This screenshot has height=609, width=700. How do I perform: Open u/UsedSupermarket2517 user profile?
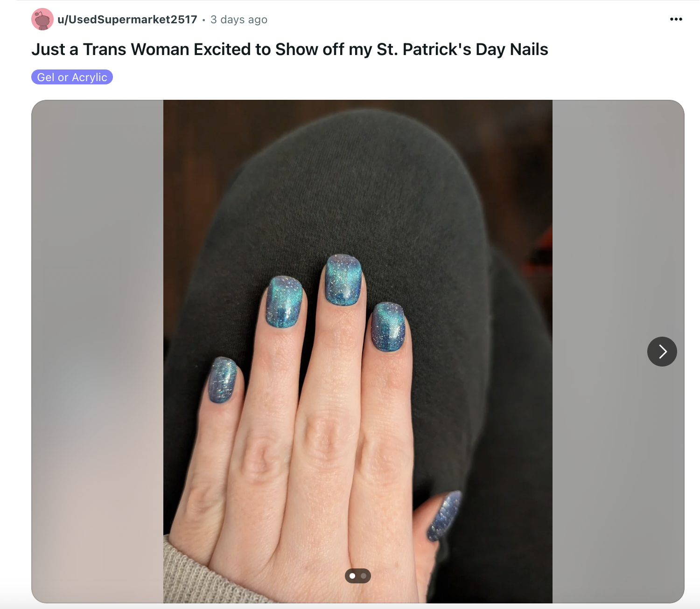pyautogui.click(x=127, y=20)
